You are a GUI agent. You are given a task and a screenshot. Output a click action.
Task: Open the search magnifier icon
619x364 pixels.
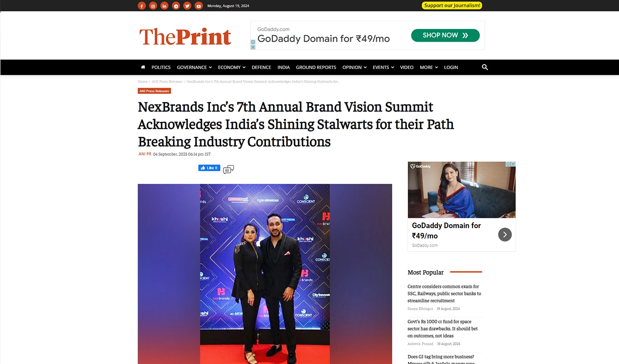pyautogui.click(x=485, y=67)
